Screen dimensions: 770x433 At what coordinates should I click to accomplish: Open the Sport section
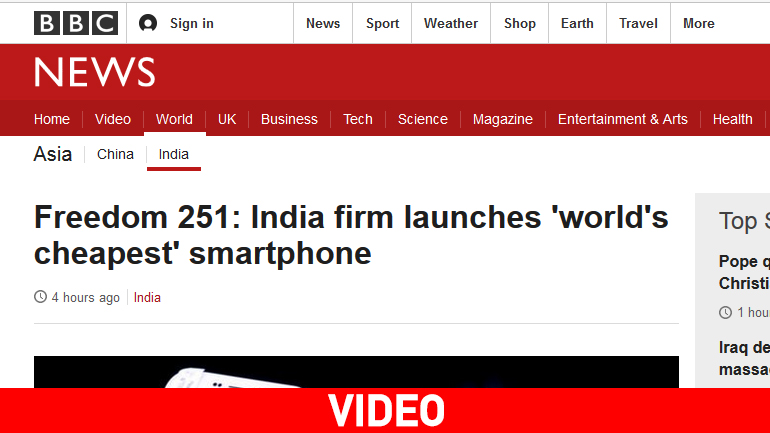pos(382,23)
